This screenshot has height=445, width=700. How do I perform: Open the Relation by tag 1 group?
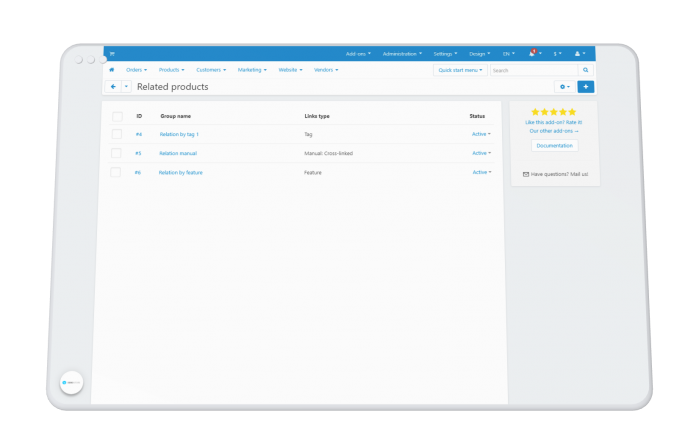(x=179, y=134)
